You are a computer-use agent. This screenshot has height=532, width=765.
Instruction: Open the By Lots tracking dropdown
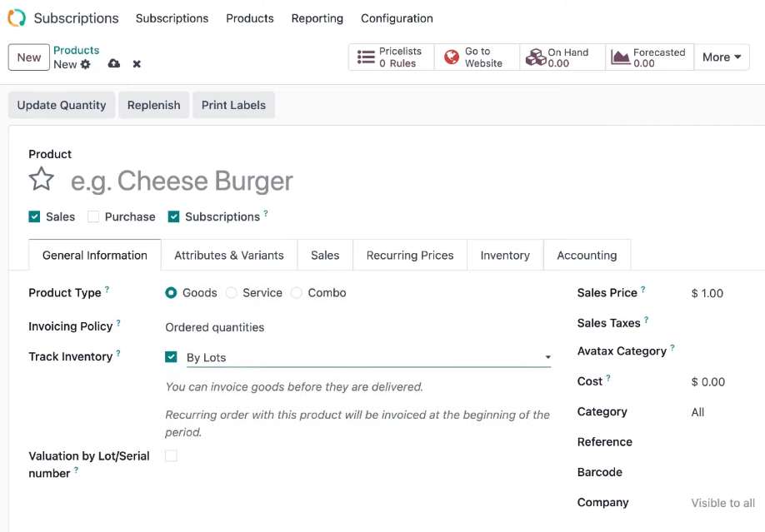368,357
